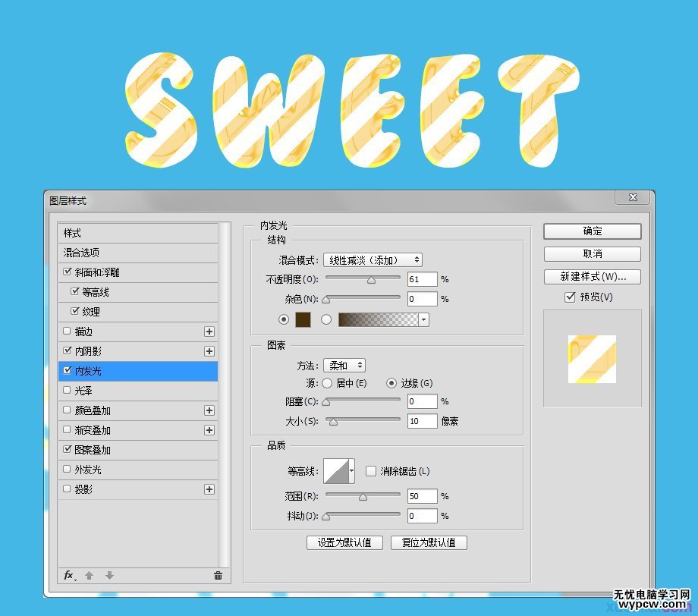This screenshot has width=698, height=616.
Task: Click 抖动 value input field
Action: coord(423,515)
